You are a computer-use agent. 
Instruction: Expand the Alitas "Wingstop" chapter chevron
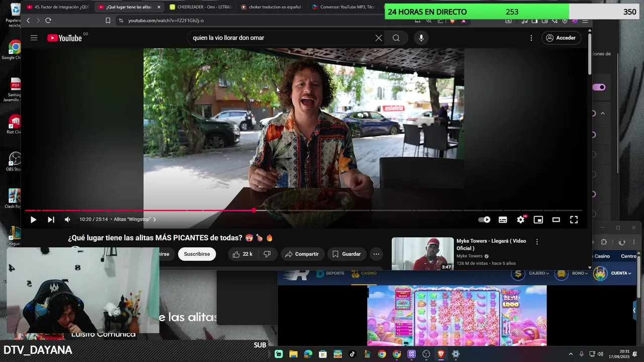tap(154, 220)
